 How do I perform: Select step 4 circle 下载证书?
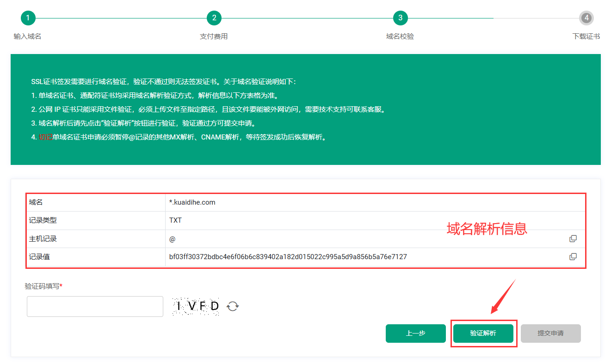586,18
